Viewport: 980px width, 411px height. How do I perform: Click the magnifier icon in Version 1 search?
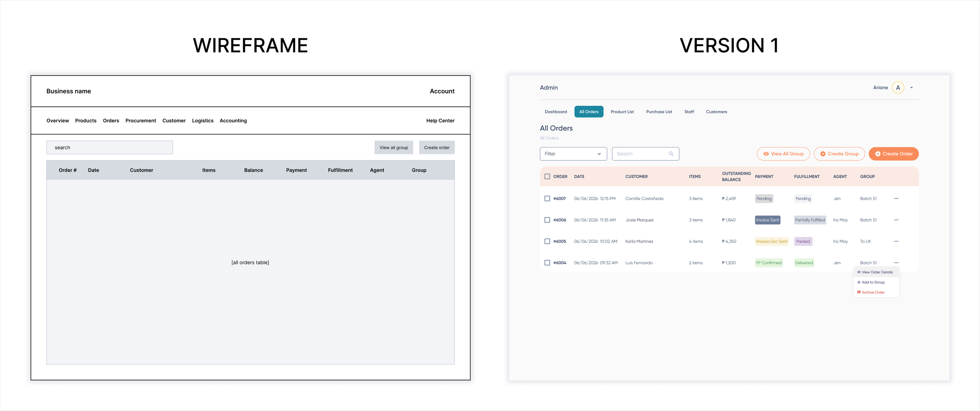tap(671, 154)
